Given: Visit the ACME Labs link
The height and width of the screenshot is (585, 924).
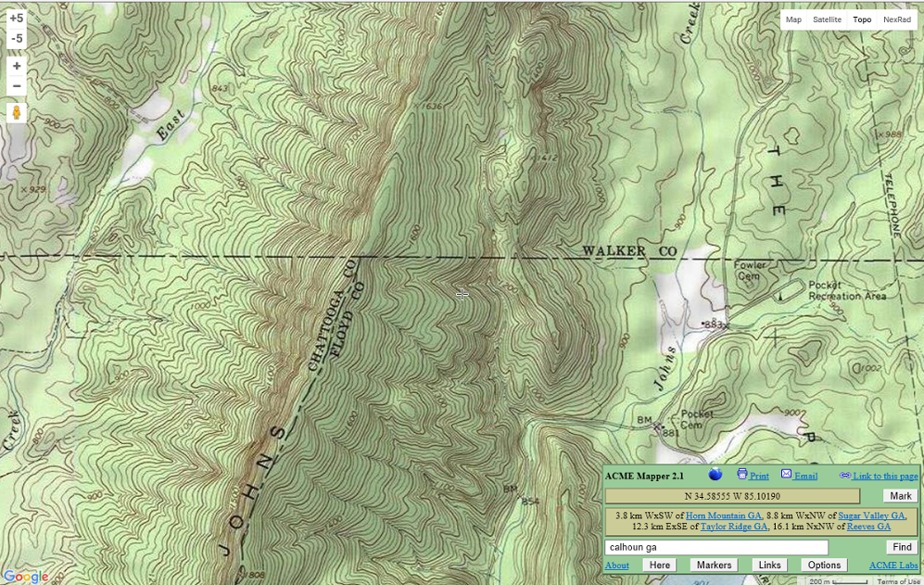Looking at the screenshot, I should [893, 565].
